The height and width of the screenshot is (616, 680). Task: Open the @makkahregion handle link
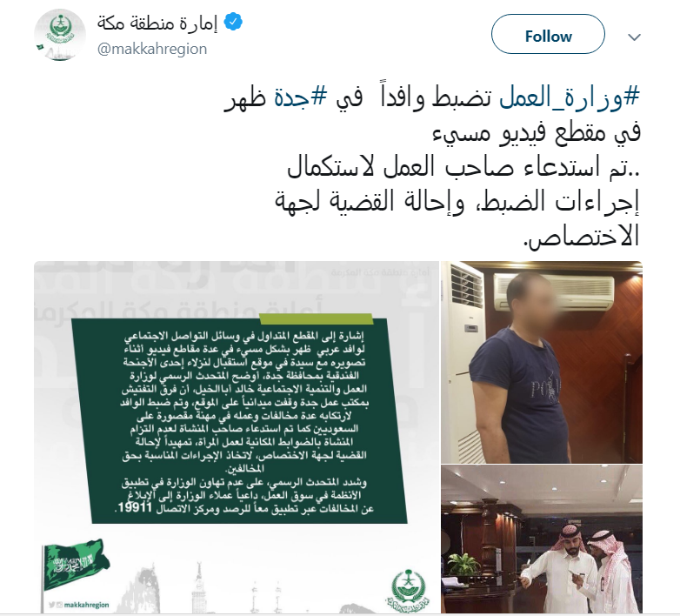point(152,49)
